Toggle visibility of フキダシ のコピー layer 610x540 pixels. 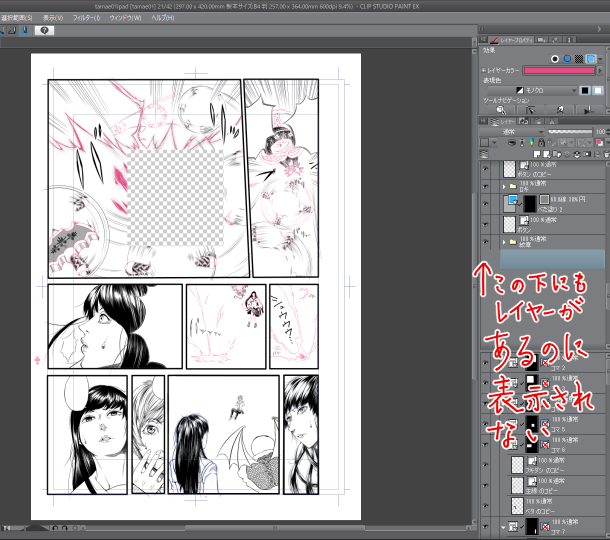tap(485, 465)
